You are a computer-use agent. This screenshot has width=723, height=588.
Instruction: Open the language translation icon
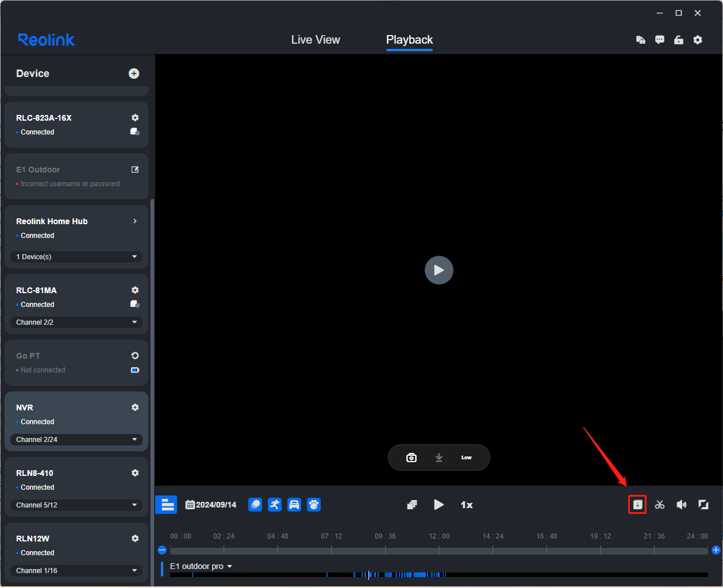click(x=641, y=40)
